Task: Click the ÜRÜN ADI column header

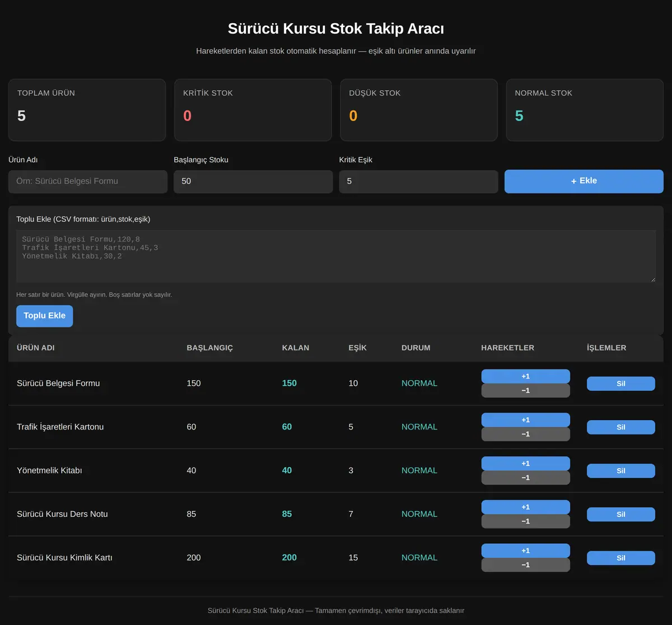Action: [x=36, y=348]
